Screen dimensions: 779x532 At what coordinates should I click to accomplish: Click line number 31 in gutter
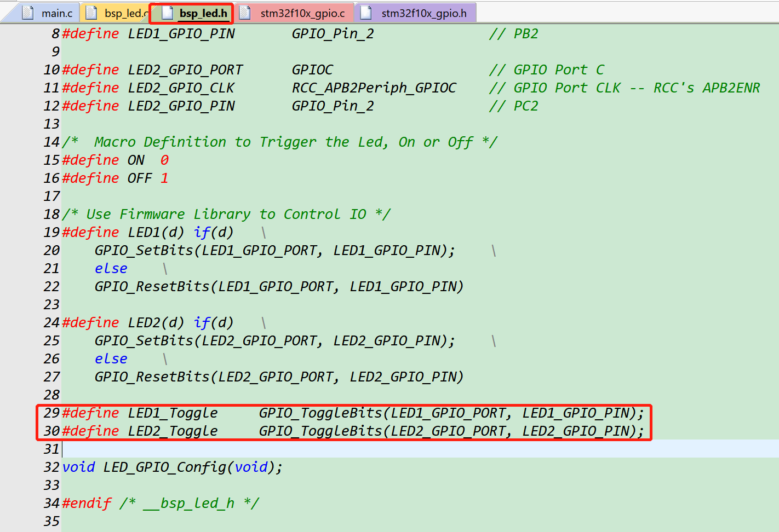click(x=51, y=449)
